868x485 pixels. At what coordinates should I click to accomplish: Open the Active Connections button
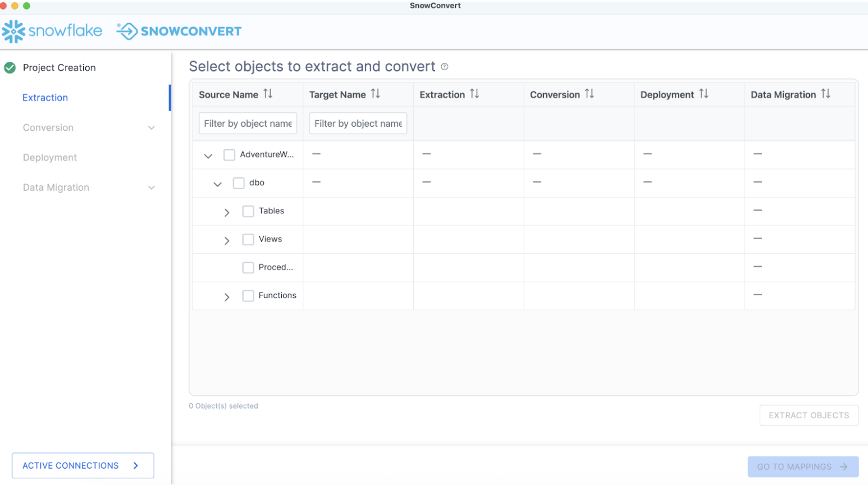click(x=83, y=465)
